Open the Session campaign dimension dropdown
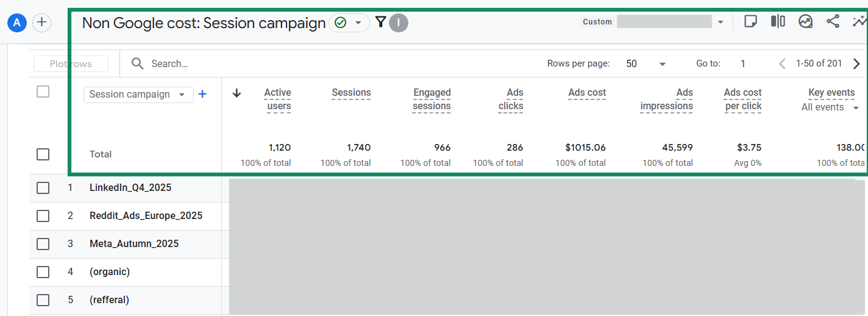868x316 pixels. 138,95
